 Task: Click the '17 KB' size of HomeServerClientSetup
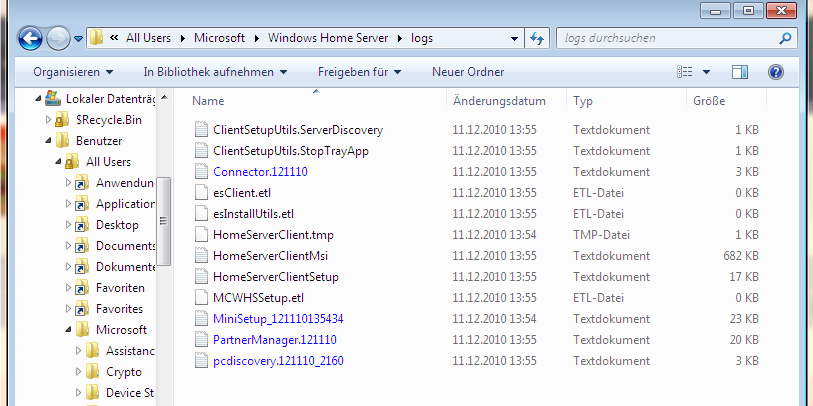(x=744, y=276)
